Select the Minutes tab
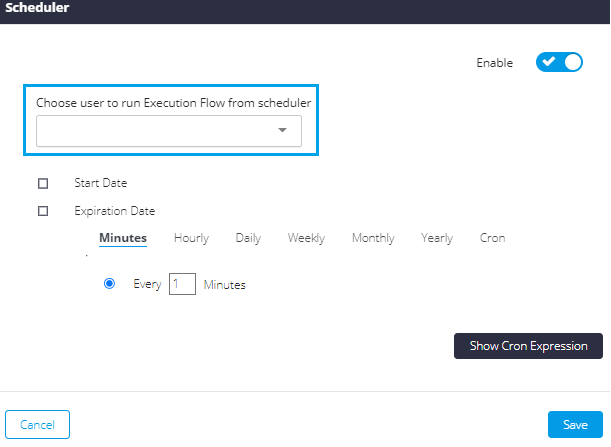This screenshot has width=611, height=447. (123, 238)
